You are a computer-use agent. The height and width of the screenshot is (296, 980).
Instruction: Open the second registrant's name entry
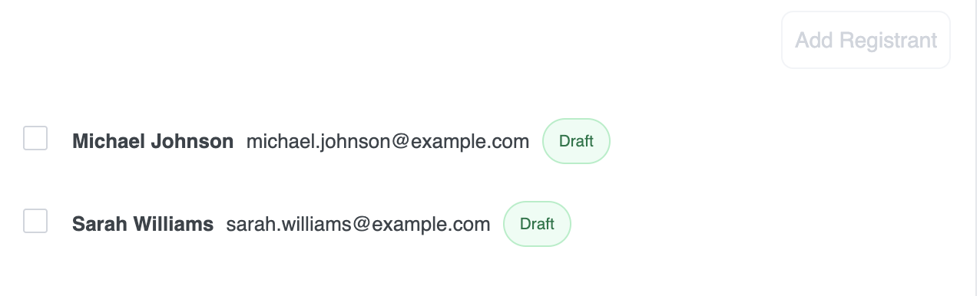coord(143,224)
